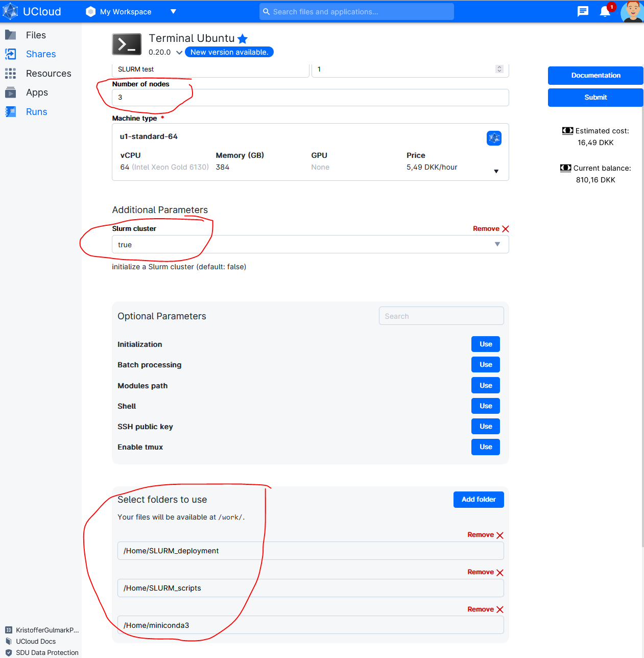Image resolution: width=644 pixels, height=658 pixels.
Task: Expand the machine type selector arrow
Action: 496,171
